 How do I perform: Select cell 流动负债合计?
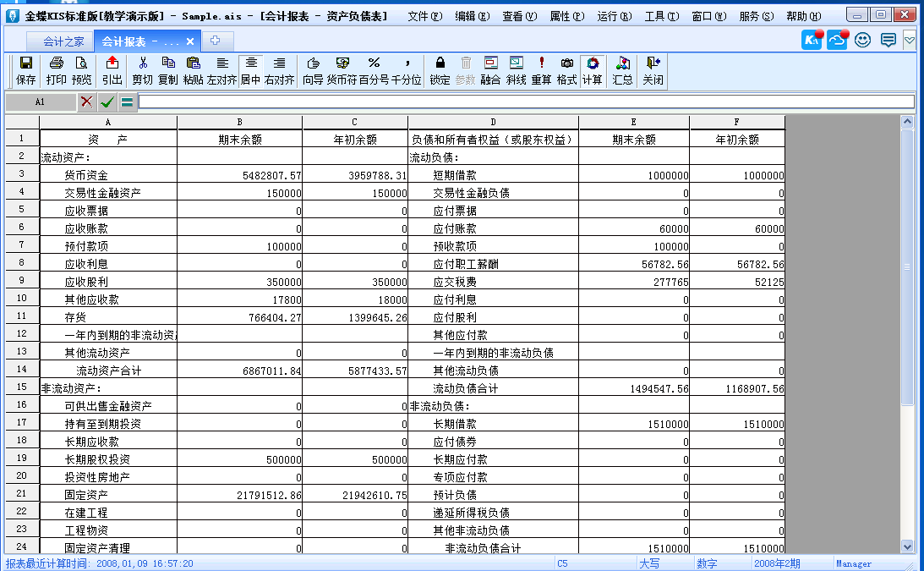tap(494, 388)
